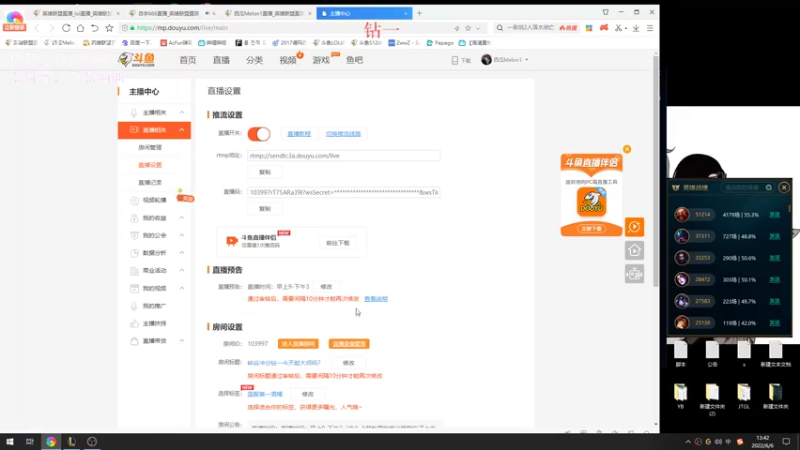Viewport: 800px width, 450px height.
Task: Open 鱼吧 in top navigation
Action: [354, 60]
